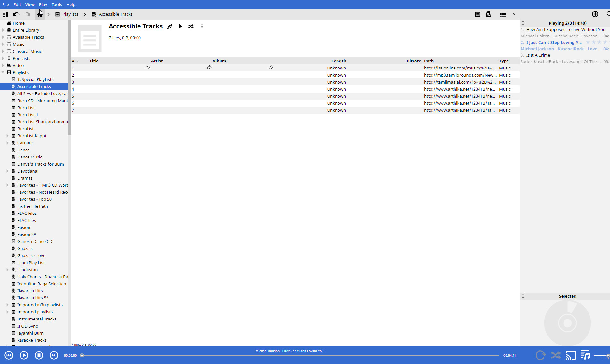The height and width of the screenshot is (364, 610).
Task: Open the Tools menu
Action: coord(56,4)
